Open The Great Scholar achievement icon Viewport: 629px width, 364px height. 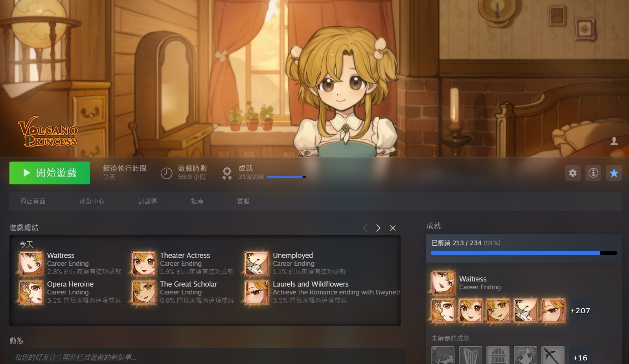click(x=144, y=292)
